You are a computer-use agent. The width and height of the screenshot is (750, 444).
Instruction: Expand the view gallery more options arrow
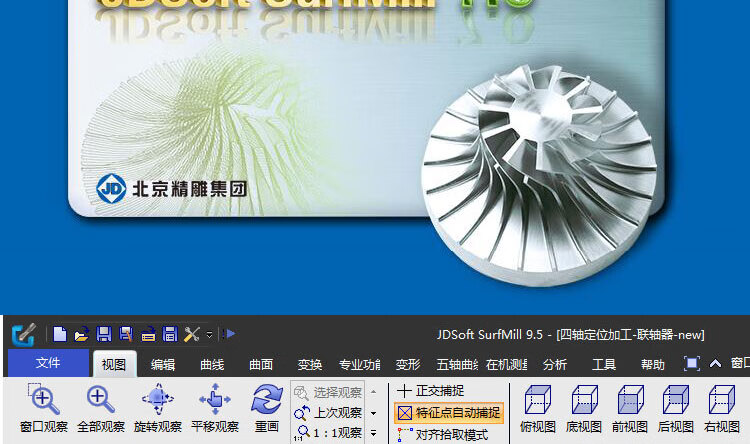374,433
